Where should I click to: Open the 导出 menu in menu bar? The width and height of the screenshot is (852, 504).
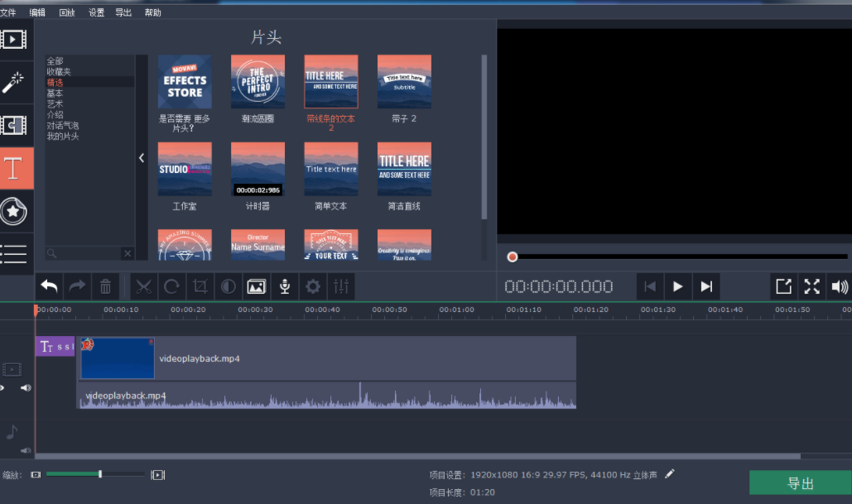point(123,12)
